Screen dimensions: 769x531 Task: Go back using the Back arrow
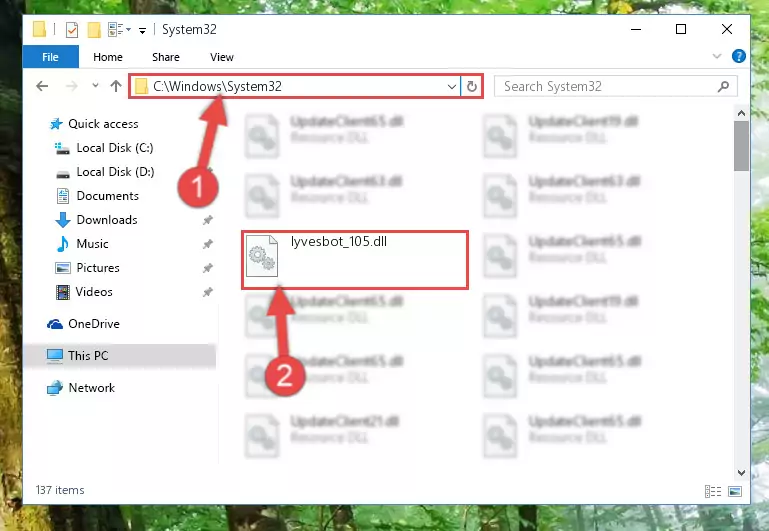42,86
